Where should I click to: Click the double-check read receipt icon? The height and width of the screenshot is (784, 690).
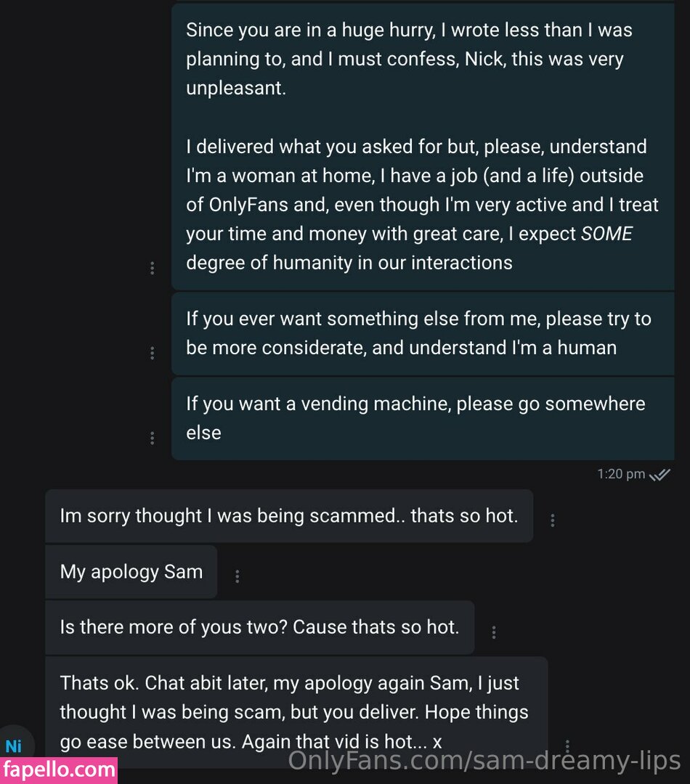[659, 475]
